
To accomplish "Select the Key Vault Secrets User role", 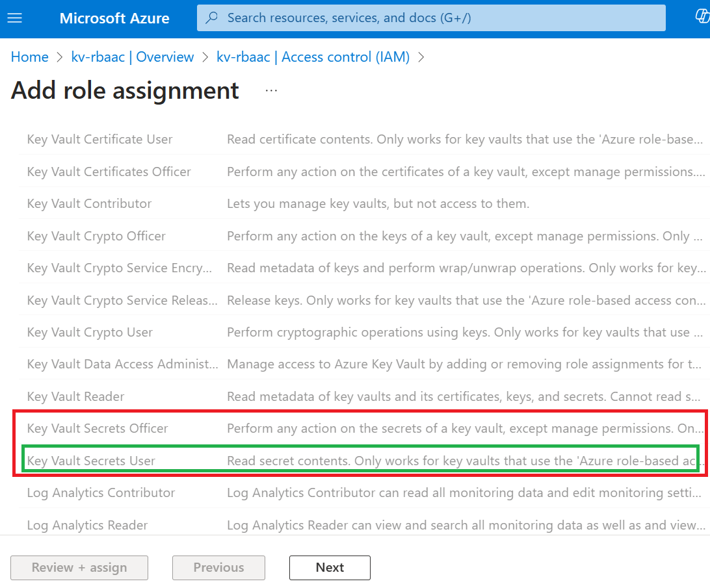I will click(91, 461).
